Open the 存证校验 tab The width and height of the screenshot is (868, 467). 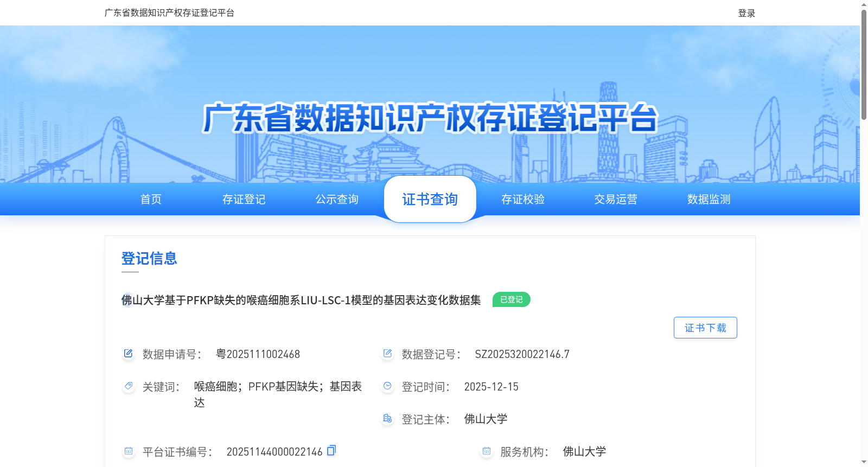523,199
